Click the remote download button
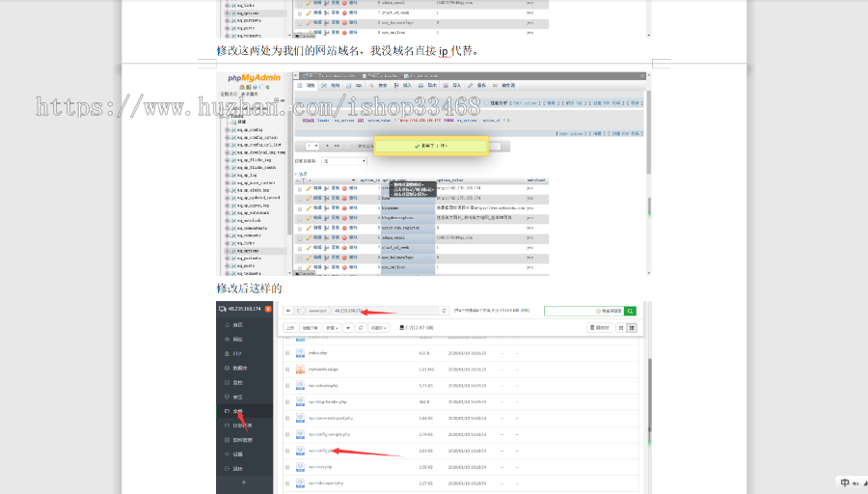 (310, 328)
